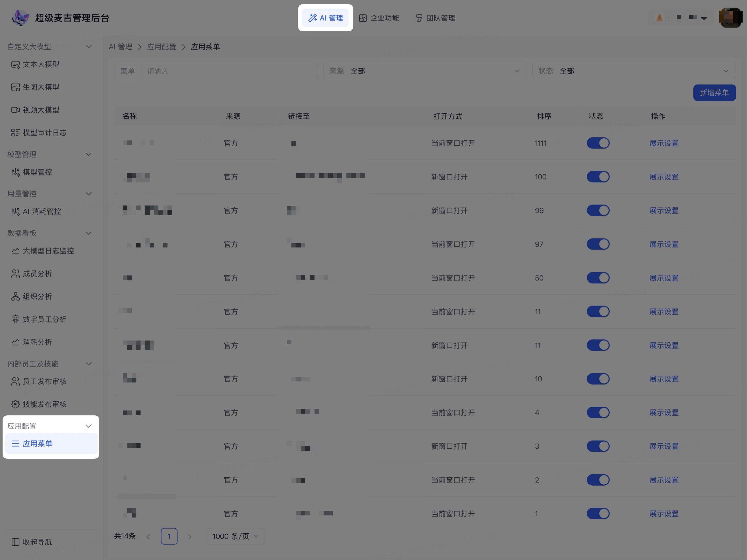Image resolution: width=747 pixels, height=560 pixels.
Task: Select 应用菜单 in the sidebar
Action: point(51,444)
